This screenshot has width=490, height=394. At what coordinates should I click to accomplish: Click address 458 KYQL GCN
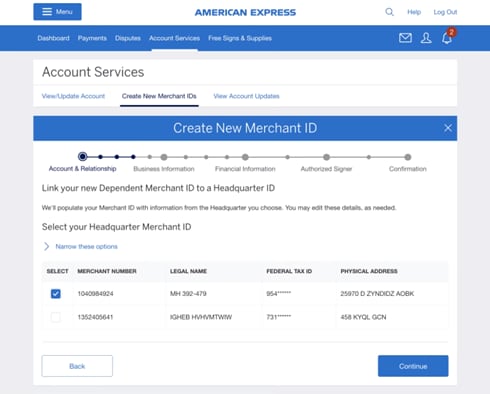pos(363,317)
